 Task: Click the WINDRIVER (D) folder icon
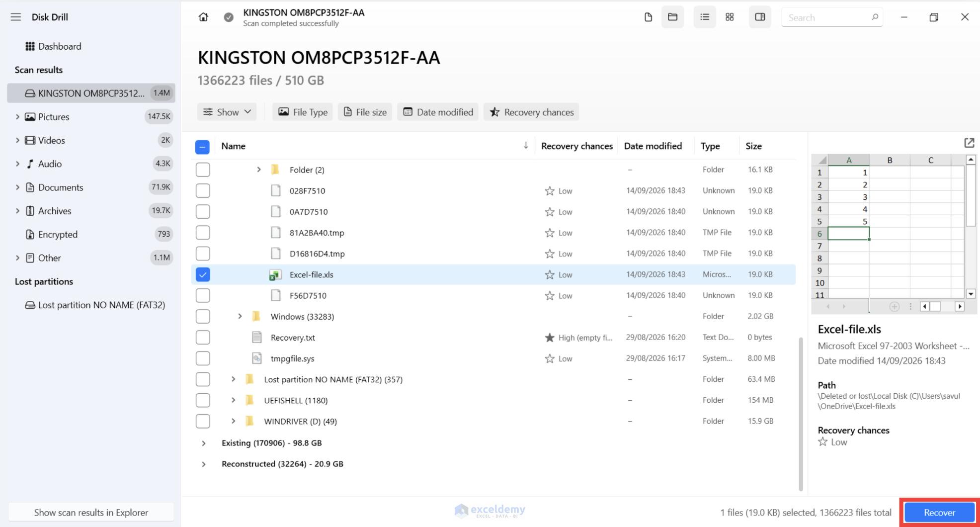[250, 421]
